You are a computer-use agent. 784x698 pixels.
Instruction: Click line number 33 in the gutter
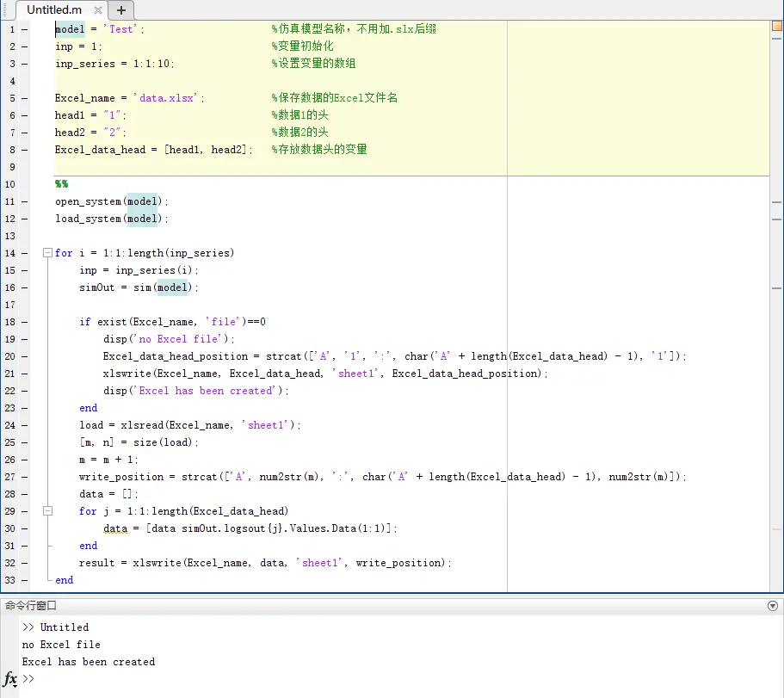coord(10,580)
